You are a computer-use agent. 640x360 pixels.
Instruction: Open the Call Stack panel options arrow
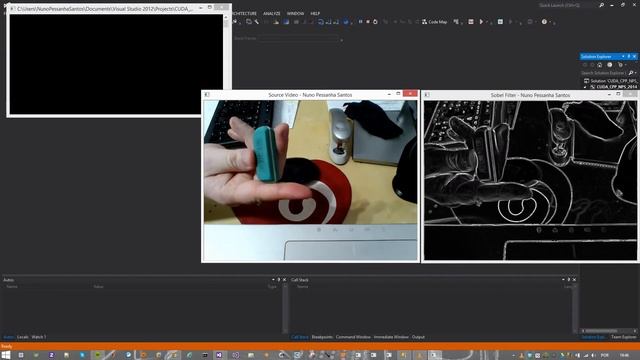563,280
